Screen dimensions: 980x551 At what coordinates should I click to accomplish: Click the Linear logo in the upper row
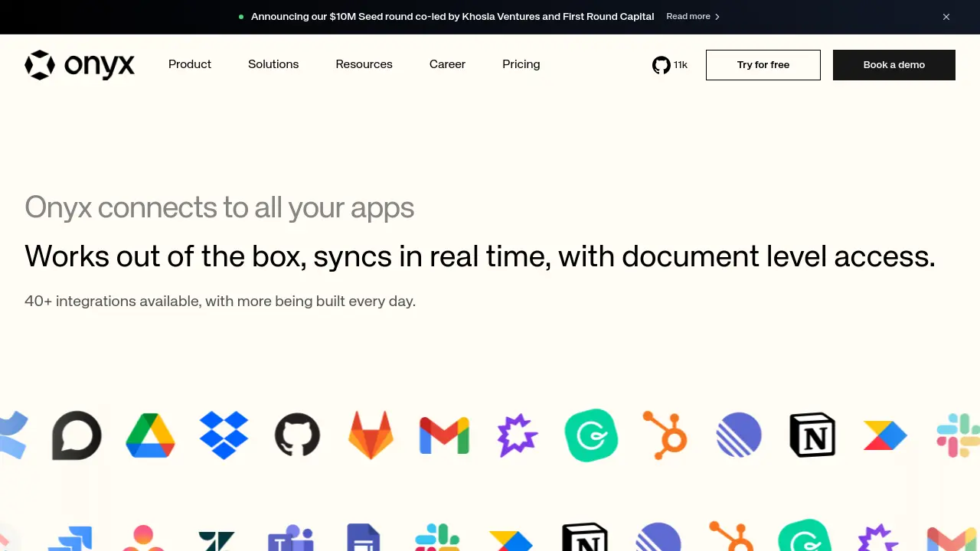739,435
